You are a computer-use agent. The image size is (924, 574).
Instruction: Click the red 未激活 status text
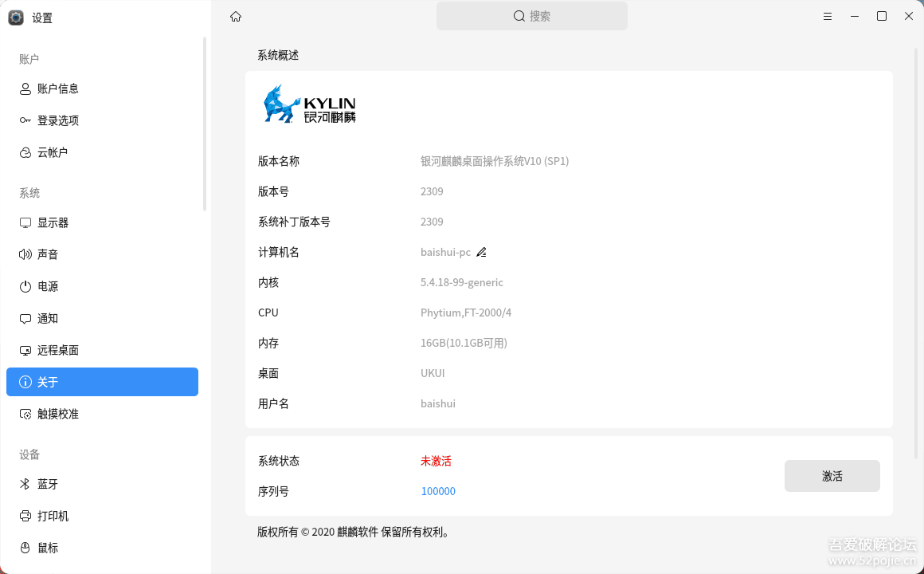coord(436,462)
